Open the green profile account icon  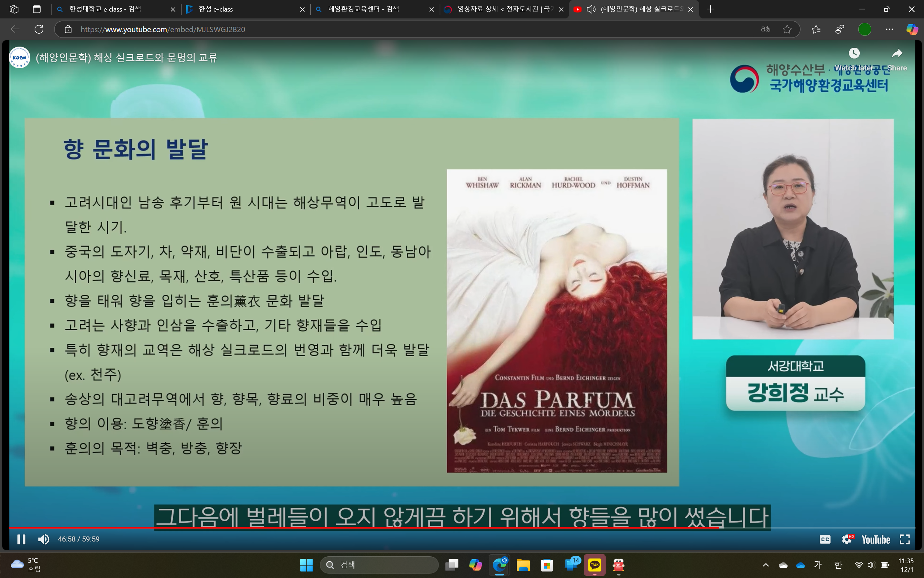(864, 29)
